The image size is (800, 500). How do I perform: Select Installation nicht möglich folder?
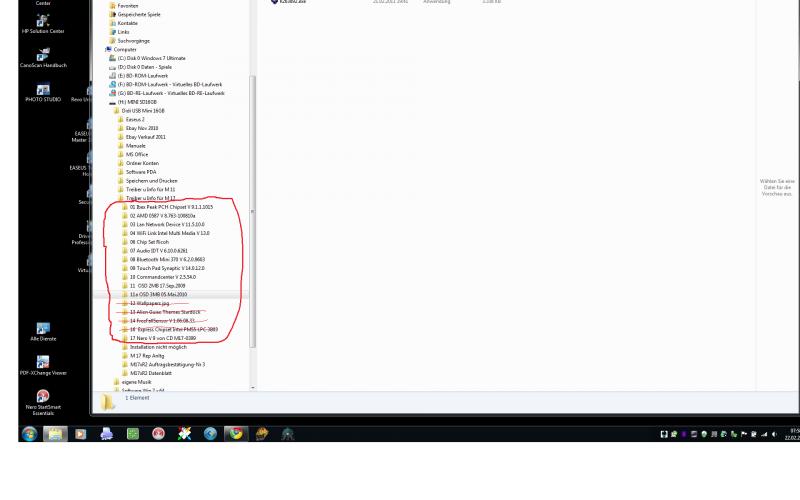(x=155, y=347)
